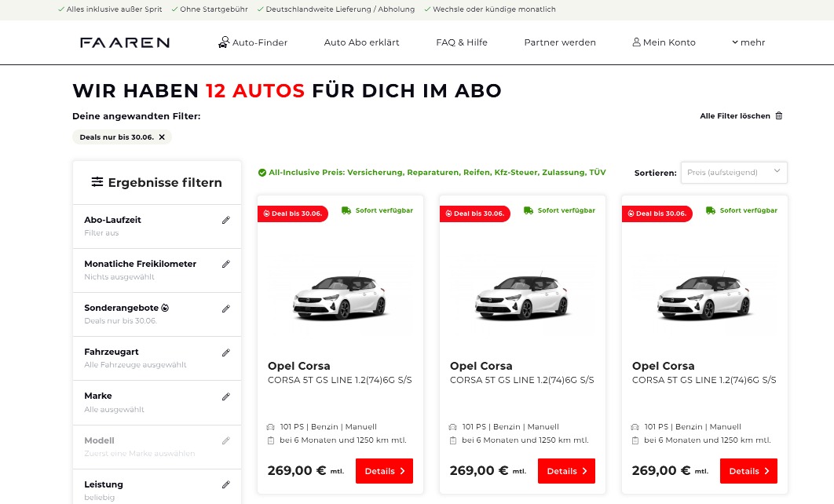
Task: Expand the Marke filter row
Action: [157, 403]
